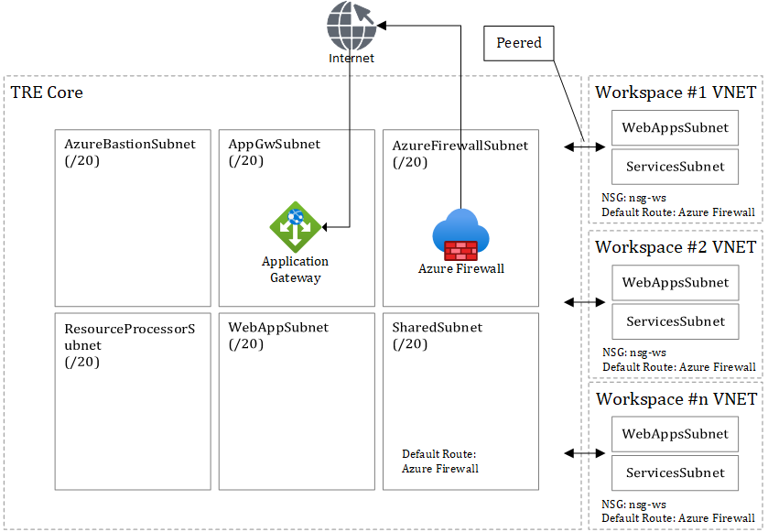Click the TRE Core title text
Viewport: 768px width, 532px height.
[45, 92]
